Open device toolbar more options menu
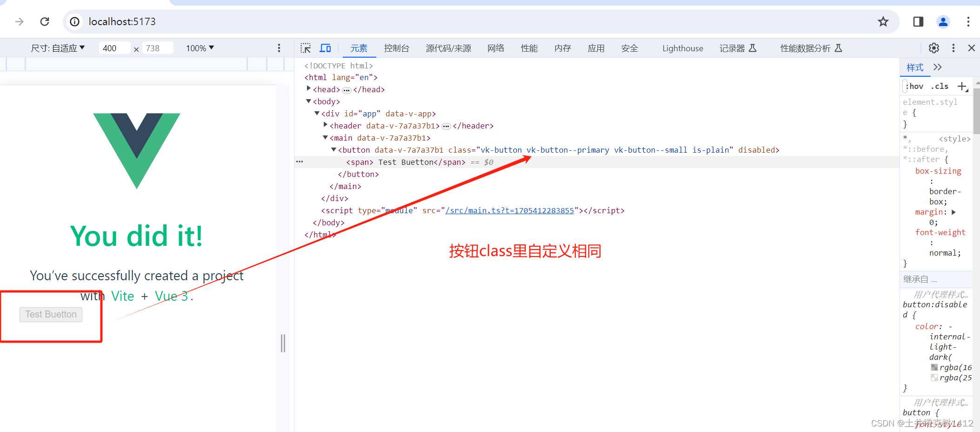Viewport: 980px width, 432px height. [x=279, y=48]
